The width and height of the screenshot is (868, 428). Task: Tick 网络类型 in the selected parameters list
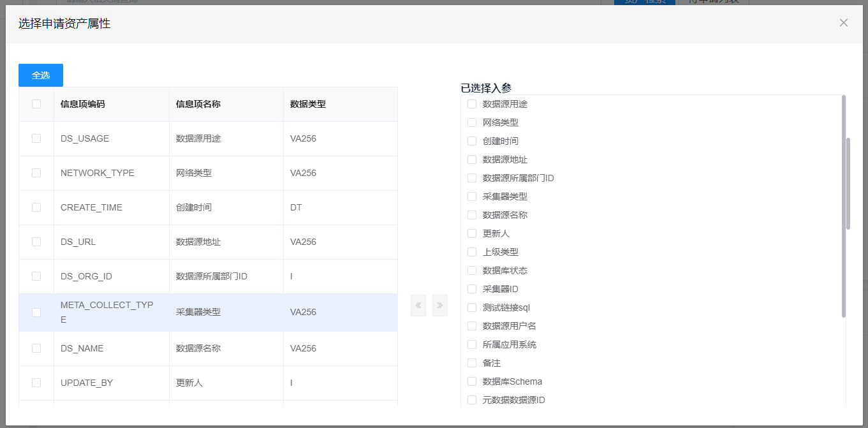pos(472,122)
